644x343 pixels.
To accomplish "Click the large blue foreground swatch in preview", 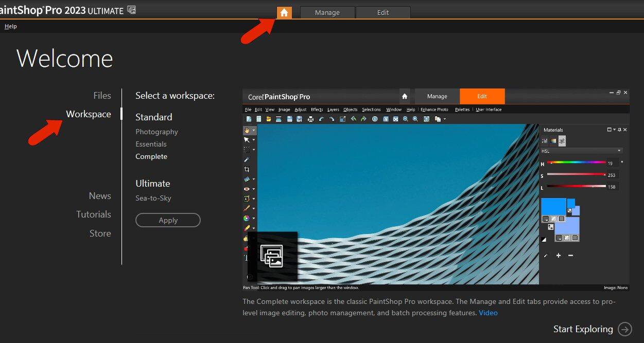I will [553, 207].
